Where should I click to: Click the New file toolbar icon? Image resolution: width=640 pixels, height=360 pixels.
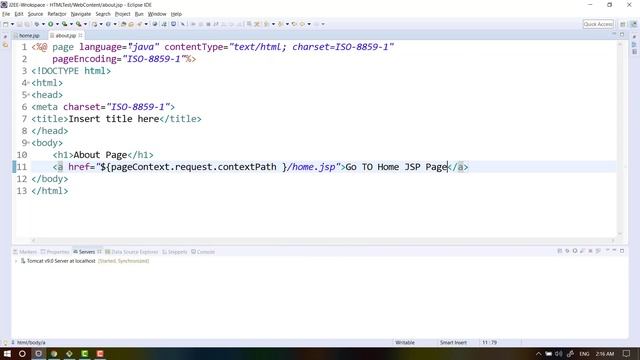(6, 24)
